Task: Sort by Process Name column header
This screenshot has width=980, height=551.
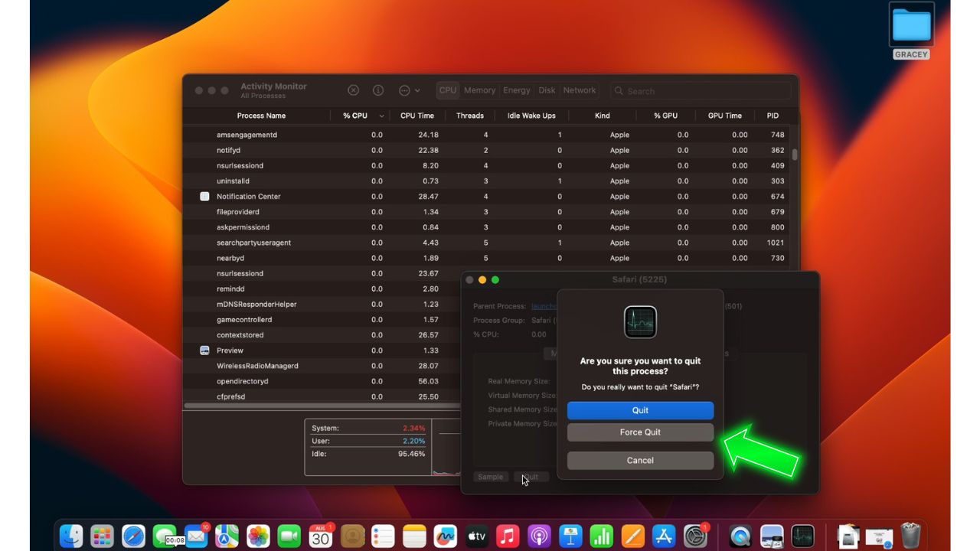Action: tap(261, 116)
